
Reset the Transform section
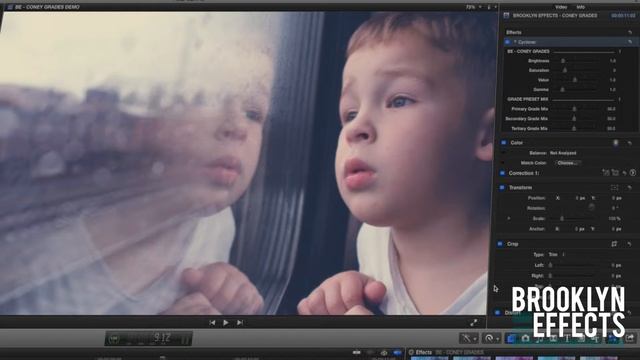click(630, 188)
